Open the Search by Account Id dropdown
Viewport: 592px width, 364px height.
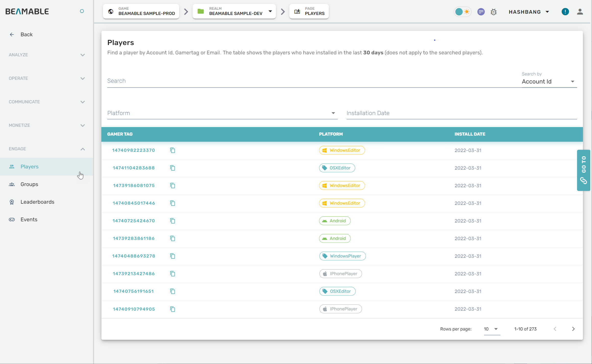(549, 82)
